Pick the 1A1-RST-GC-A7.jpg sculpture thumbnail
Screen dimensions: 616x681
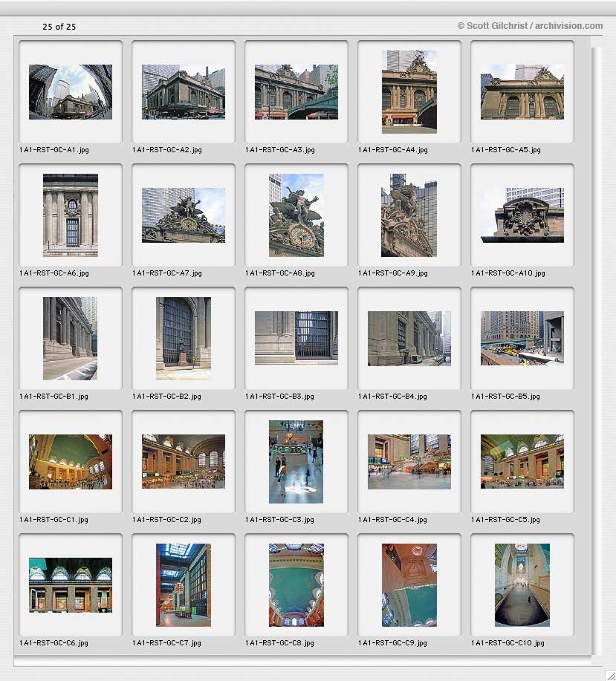click(x=184, y=215)
